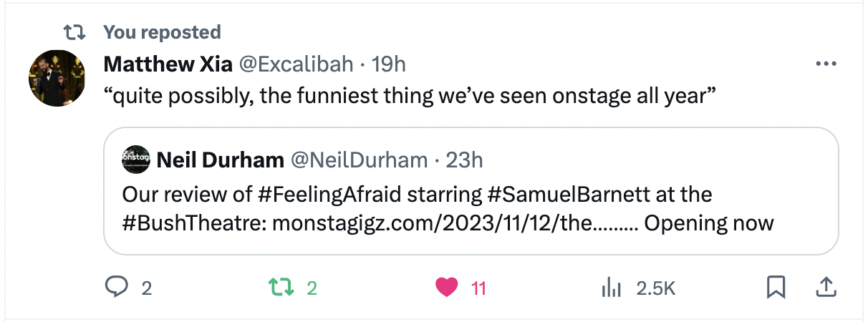The image size is (868, 322).
Task: Click the 19h timestamp
Action: tap(389, 64)
